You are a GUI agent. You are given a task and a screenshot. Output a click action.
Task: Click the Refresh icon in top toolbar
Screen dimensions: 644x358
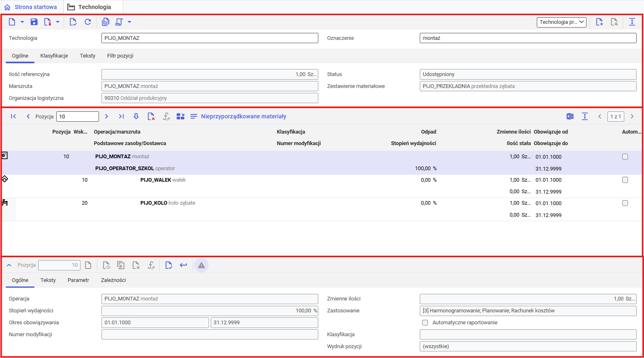point(87,22)
